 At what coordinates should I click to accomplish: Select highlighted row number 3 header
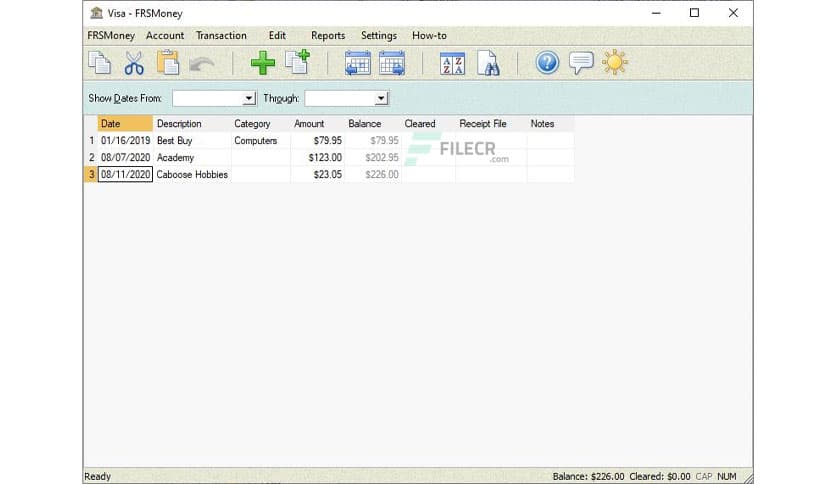coord(91,174)
